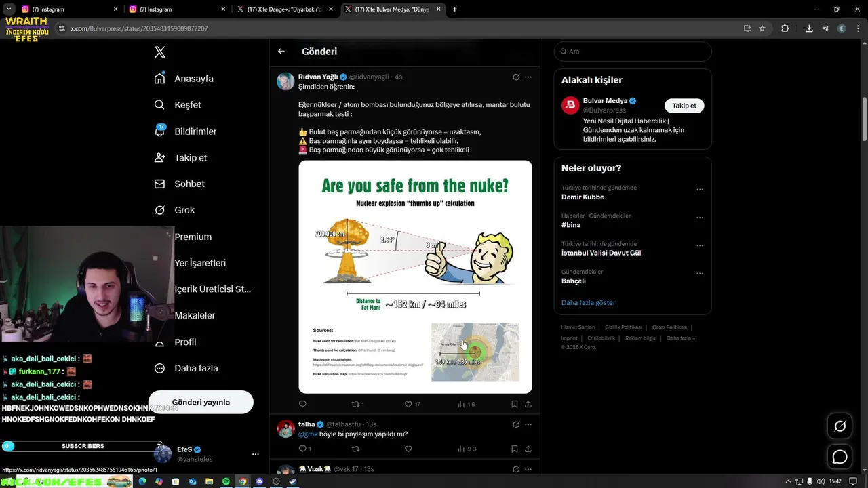Open Chrome three-dot menu

tap(858, 28)
